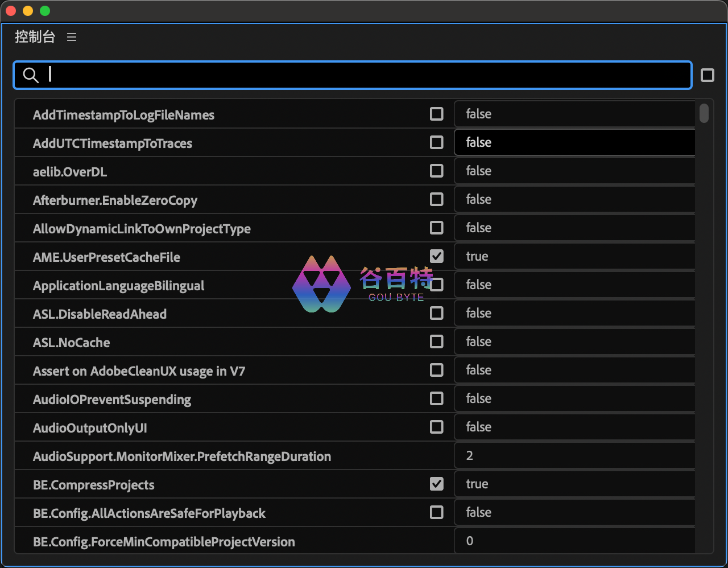Enable AddTimestampToLogFileNames checkbox
The height and width of the screenshot is (568, 728).
tap(436, 114)
